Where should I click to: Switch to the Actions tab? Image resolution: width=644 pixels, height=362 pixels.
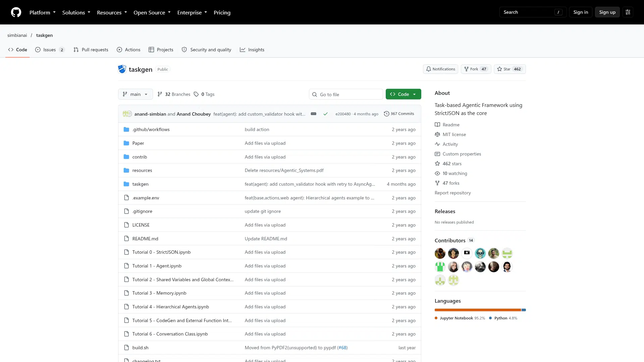pos(129,50)
